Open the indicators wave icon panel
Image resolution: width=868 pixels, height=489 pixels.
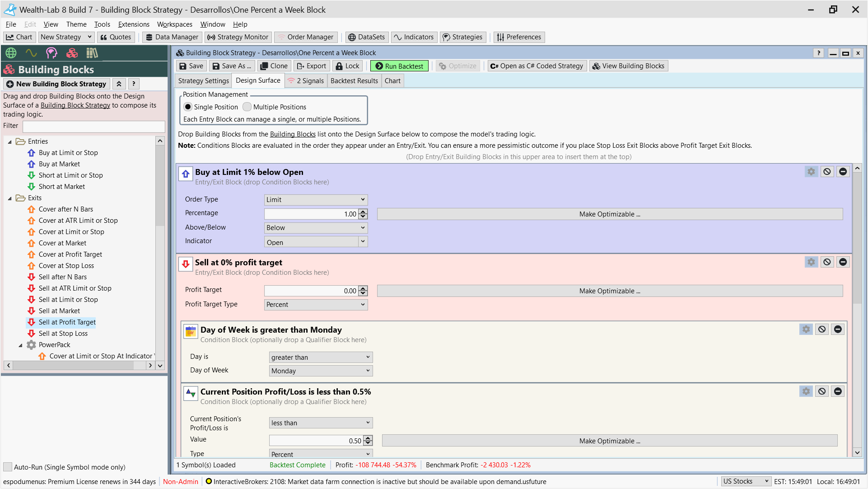tap(31, 53)
